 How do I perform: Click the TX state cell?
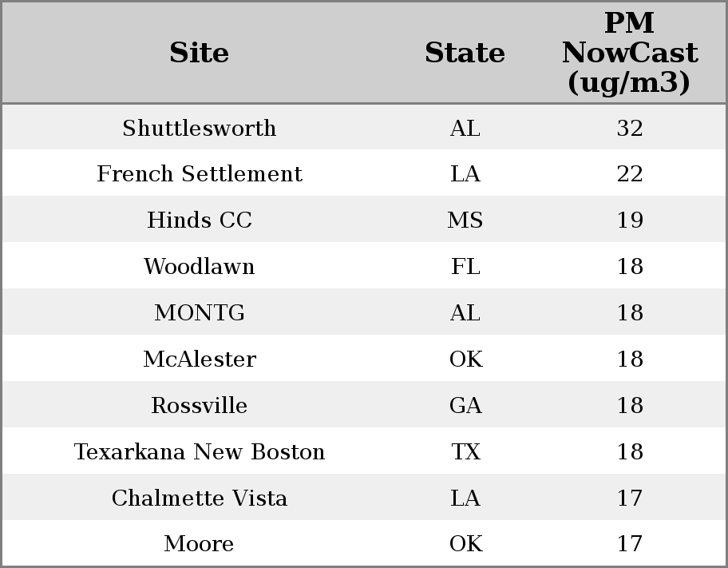click(465, 451)
